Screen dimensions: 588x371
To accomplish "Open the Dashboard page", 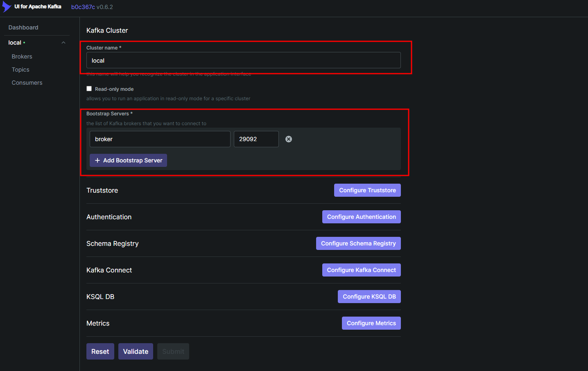I will pos(23,27).
